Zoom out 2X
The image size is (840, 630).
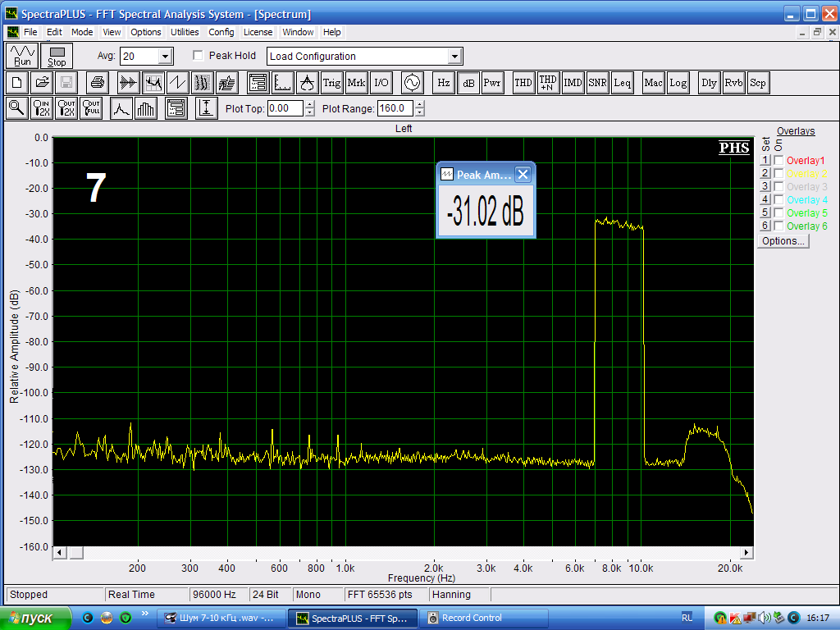coord(66,108)
